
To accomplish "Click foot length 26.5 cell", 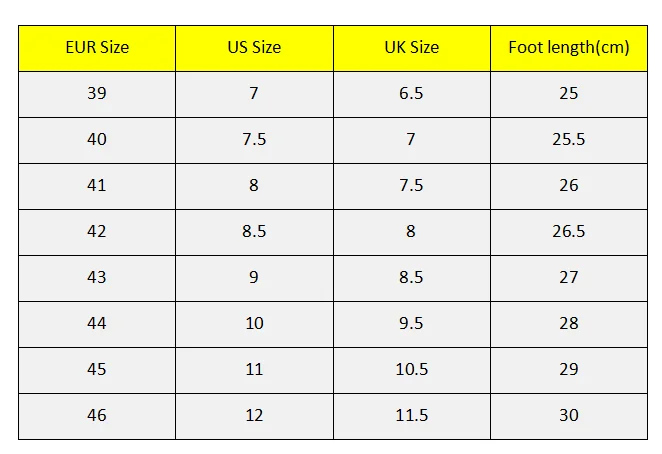I will [x=569, y=232].
